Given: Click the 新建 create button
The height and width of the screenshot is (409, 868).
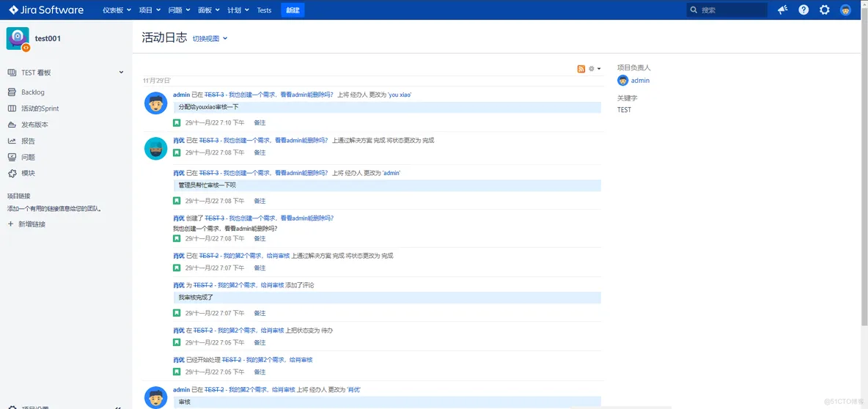Looking at the screenshot, I should pyautogui.click(x=293, y=10).
